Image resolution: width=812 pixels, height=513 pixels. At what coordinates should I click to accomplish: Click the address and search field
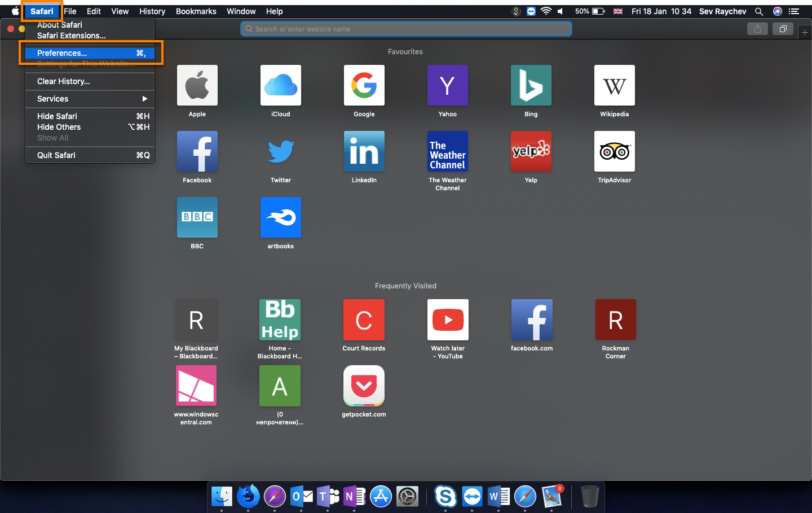406,29
